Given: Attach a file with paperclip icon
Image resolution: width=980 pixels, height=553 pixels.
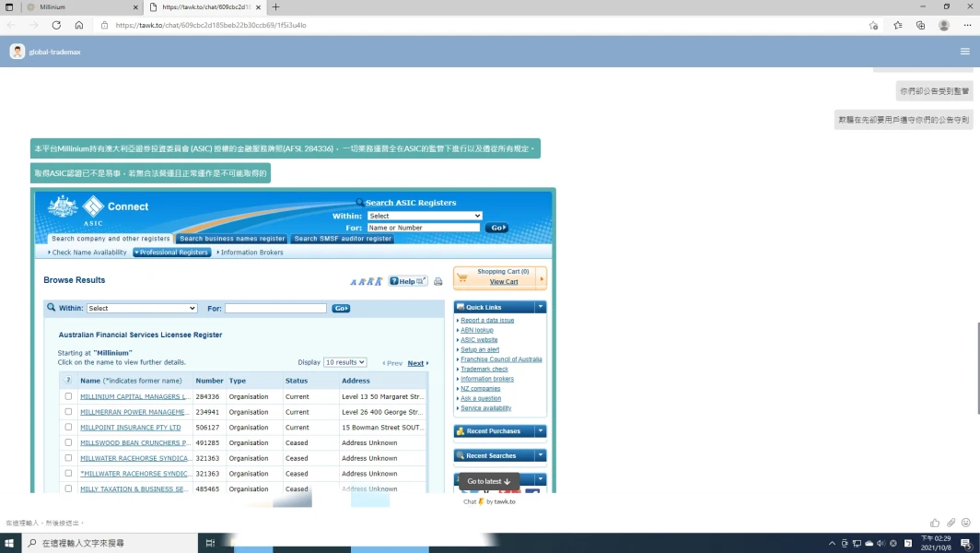Looking at the screenshot, I should click(951, 523).
